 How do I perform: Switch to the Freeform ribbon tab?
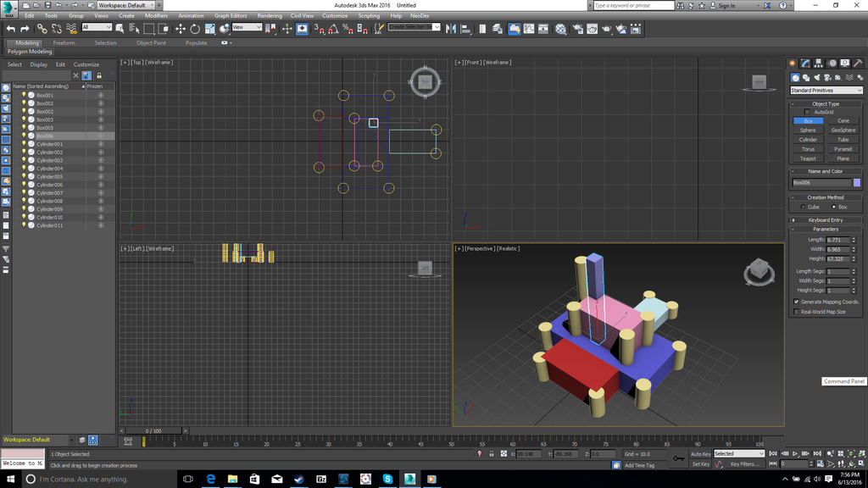coord(64,42)
